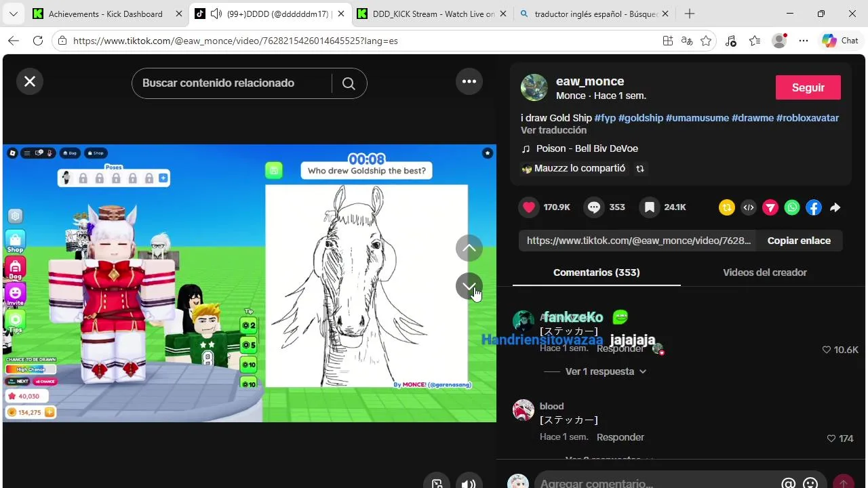The width and height of the screenshot is (868, 488).
Task: Click the Seguir follow button
Action: click(x=808, y=87)
